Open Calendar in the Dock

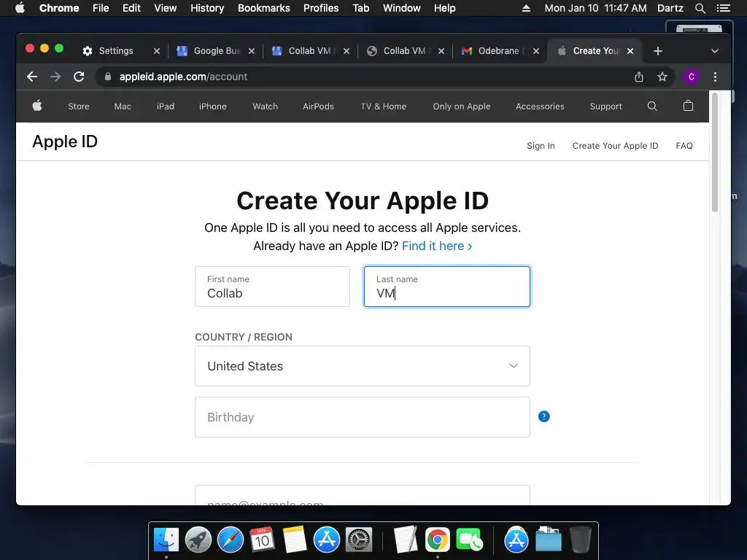(x=262, y=540)
